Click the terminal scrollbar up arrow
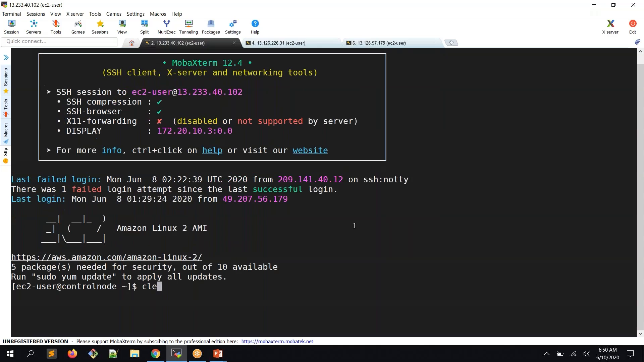 640,52
